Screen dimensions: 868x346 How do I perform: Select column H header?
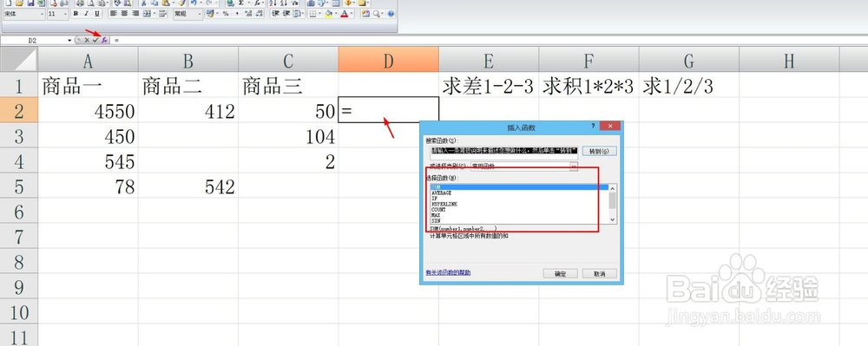(x=789, y=60)
